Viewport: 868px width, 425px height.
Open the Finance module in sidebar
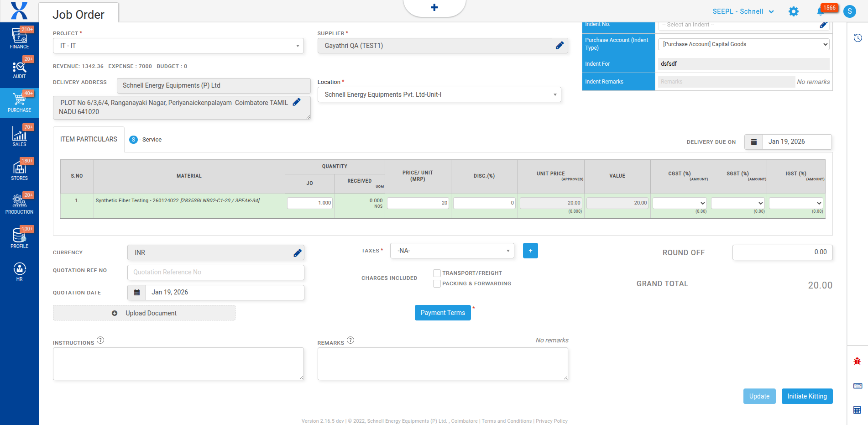(x=19, y=38)
